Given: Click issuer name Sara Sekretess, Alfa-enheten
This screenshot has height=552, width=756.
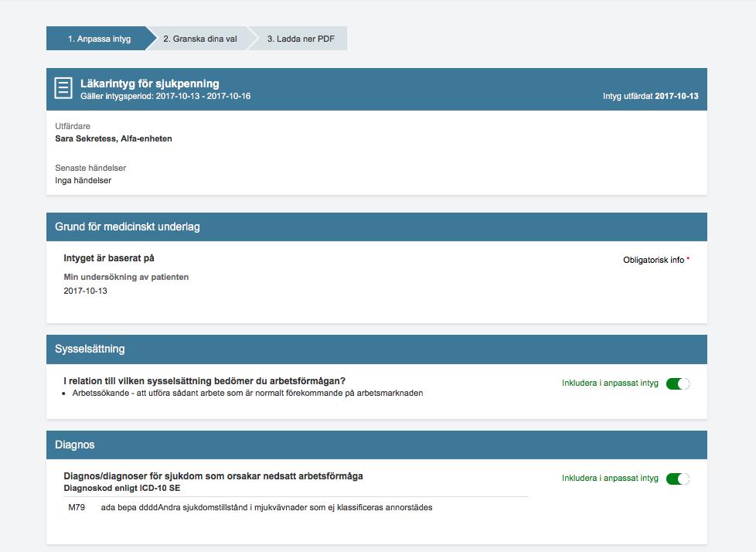Looking at the screenshot, I should click(114, 138).
